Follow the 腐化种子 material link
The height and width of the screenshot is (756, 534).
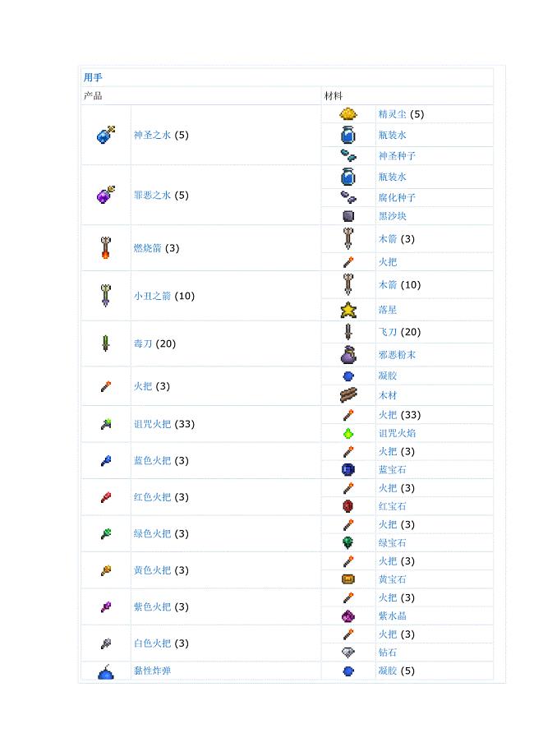tap(397, 198)
